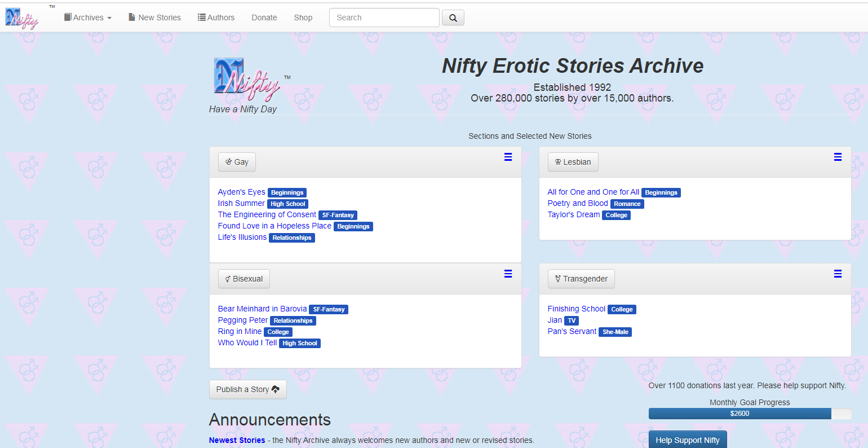Click the Beginnings tag beside Ayden's Eyes
This screenshot has width=868, height=448.
[x=287, y=192]
